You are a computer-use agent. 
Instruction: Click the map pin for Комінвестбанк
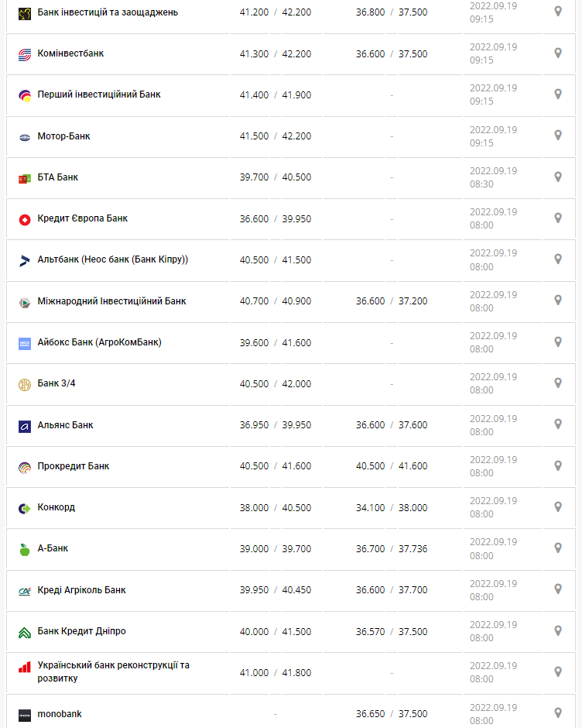[557, 53]
